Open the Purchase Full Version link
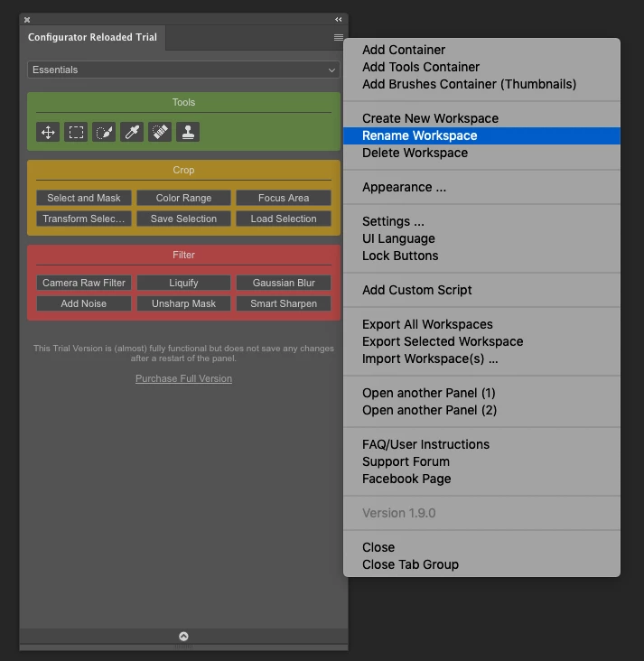Viewport: 644px width, 661px height. click(183, 378)
